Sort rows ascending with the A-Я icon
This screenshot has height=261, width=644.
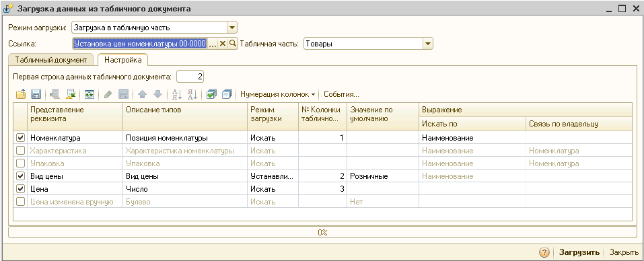pyautogui.click(x=176, y=94)
